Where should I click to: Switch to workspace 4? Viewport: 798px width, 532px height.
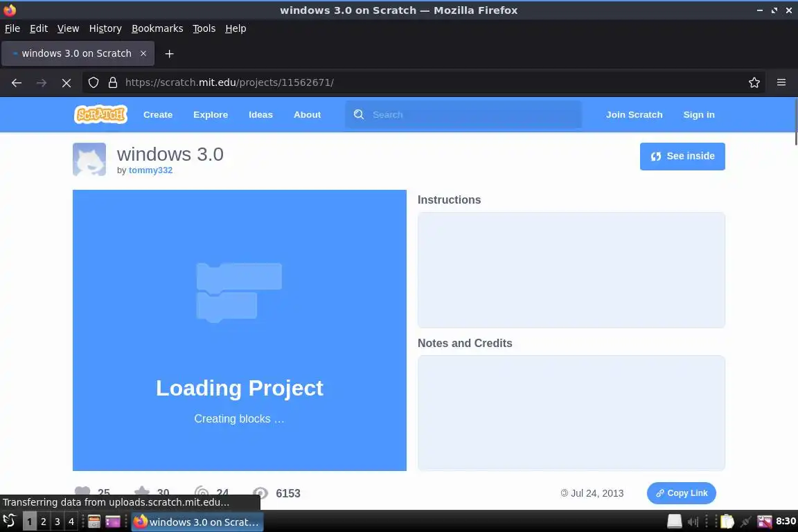pos(71,522)
